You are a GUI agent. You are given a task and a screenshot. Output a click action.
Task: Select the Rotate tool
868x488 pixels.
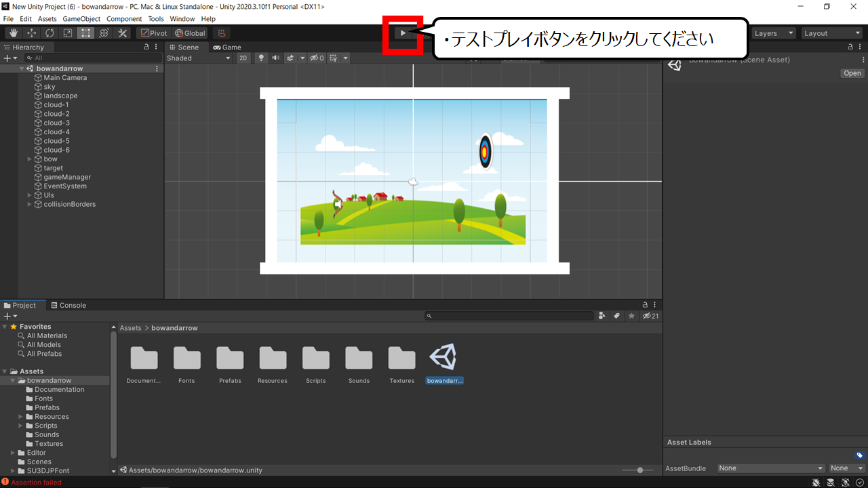click(50, 33)
